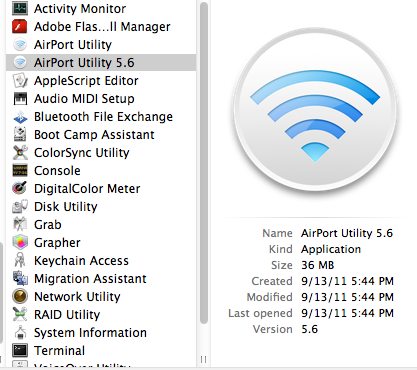Pick RAID Utility in the list

(x=67, y=315)
